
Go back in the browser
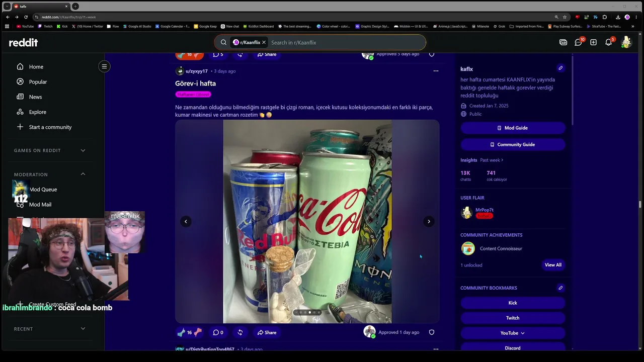(x=7, y=17)
